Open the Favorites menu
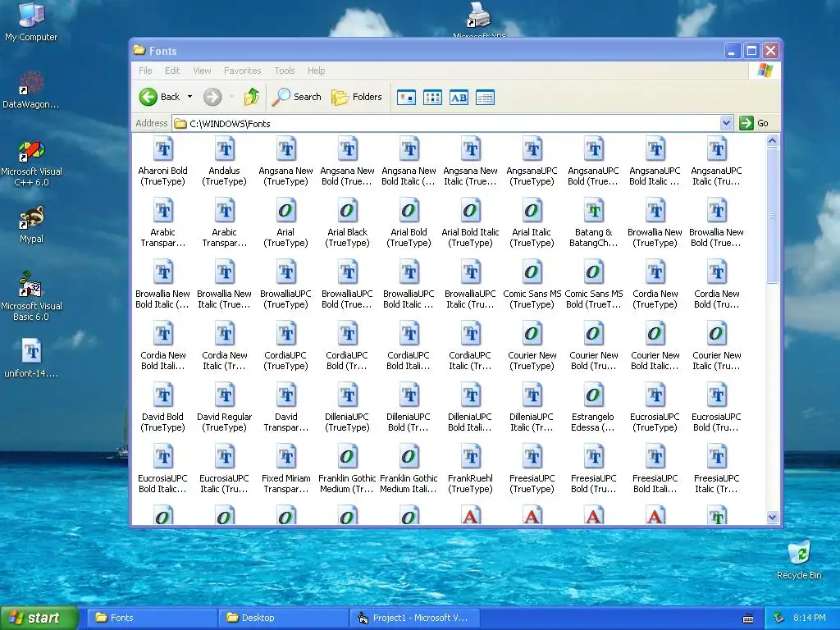 click(242, 71)
